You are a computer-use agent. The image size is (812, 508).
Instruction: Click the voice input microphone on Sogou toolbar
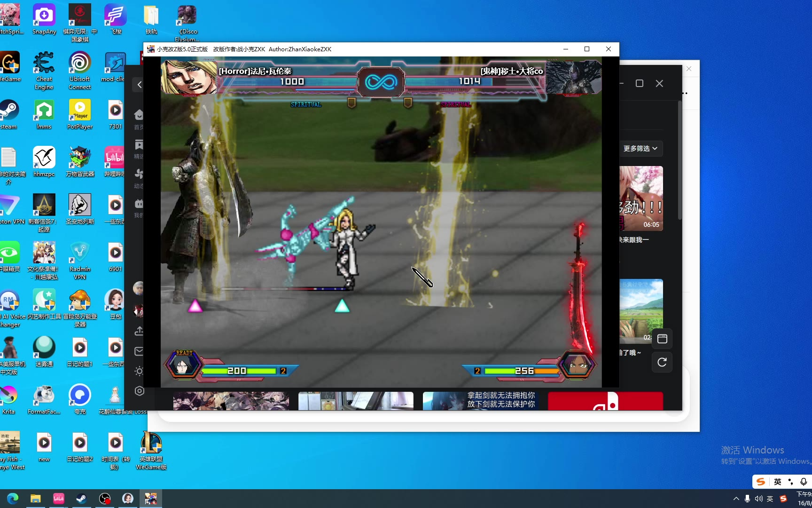coord(804,482)
